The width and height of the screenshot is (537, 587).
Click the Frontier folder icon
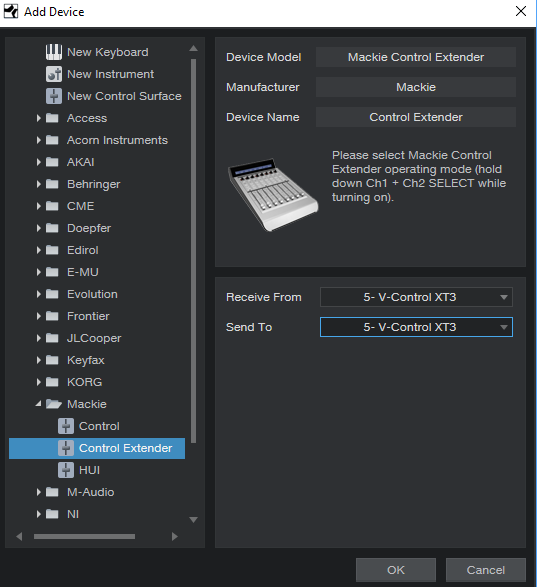[x=52, y=316]
